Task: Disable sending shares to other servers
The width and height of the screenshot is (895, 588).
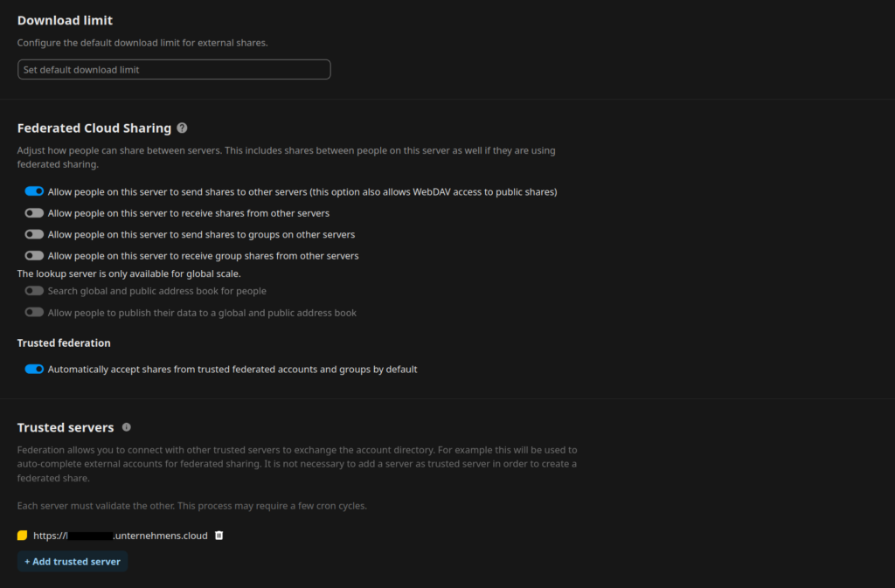Action: pos(34,191)
